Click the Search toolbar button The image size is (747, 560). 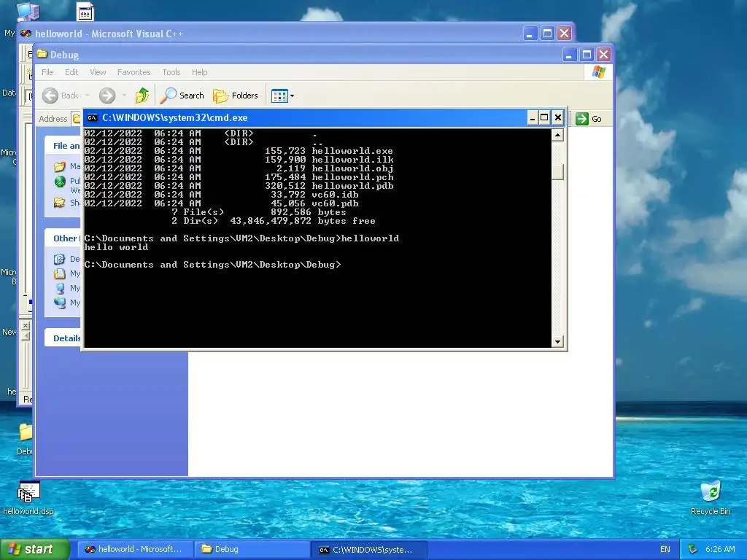click(x=182, y=96)
